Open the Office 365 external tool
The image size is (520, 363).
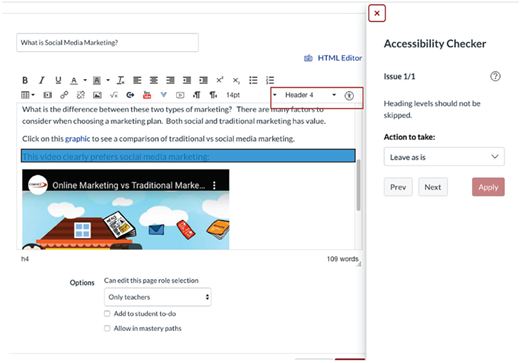click(130, 95)
